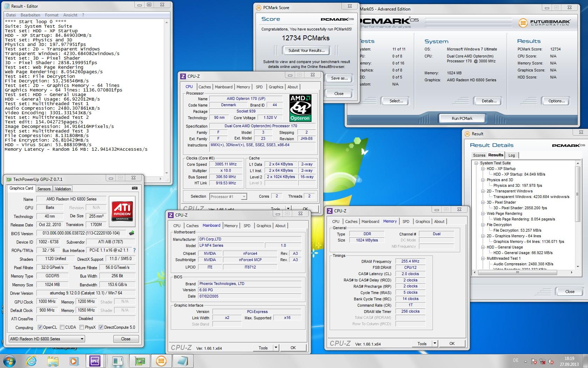Click the ATI Radeon logo in GPU-Z
Viewport: 588px width, 368px height.
[122, 211]
